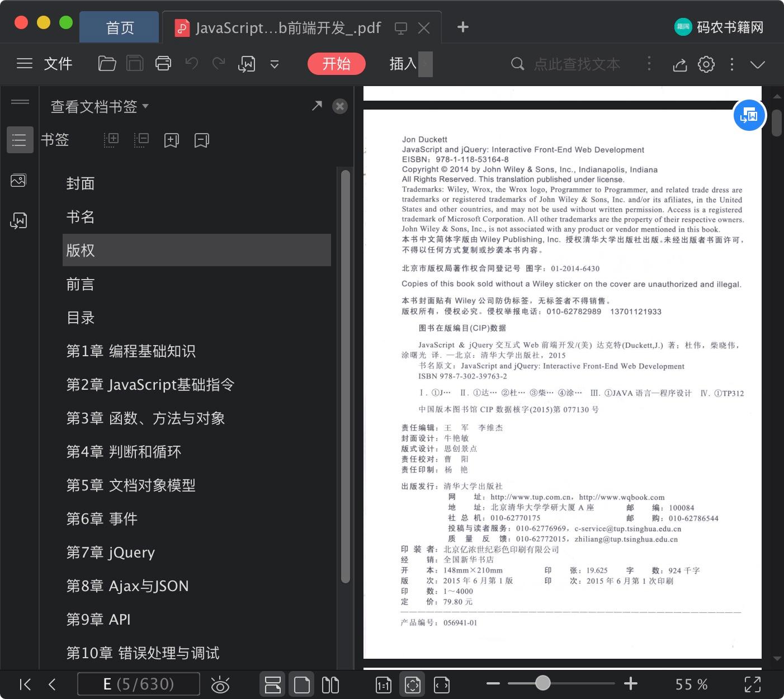Click the PDF convert export icon in toolbar

(x=247, y=64)
